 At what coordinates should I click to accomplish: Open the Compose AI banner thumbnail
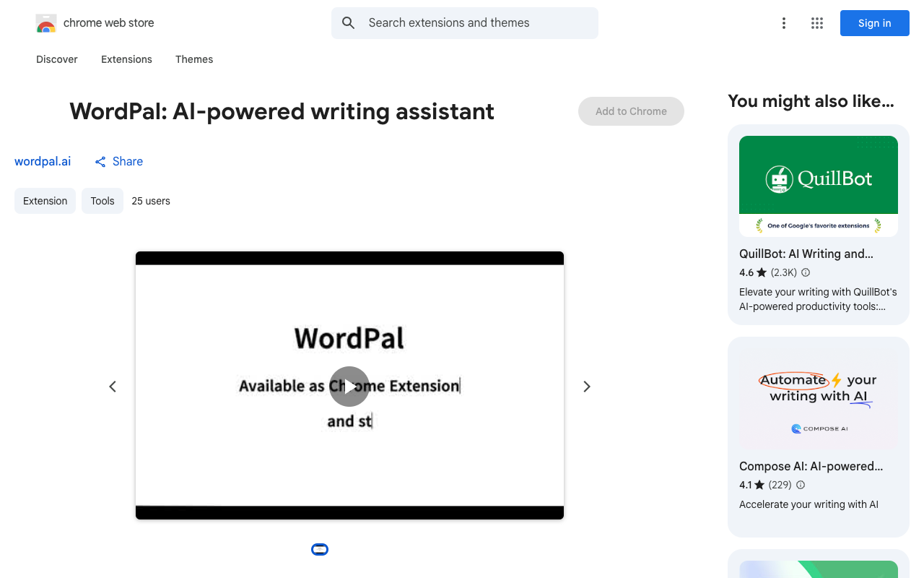coord(819,399)
